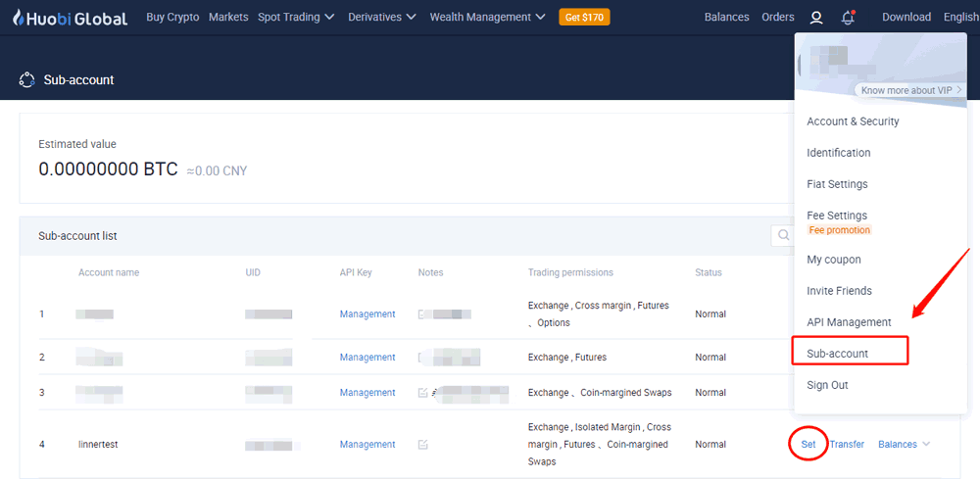Click Sign Out
The height and width of the screenshot is (481, 980).
tap(827, 385)
